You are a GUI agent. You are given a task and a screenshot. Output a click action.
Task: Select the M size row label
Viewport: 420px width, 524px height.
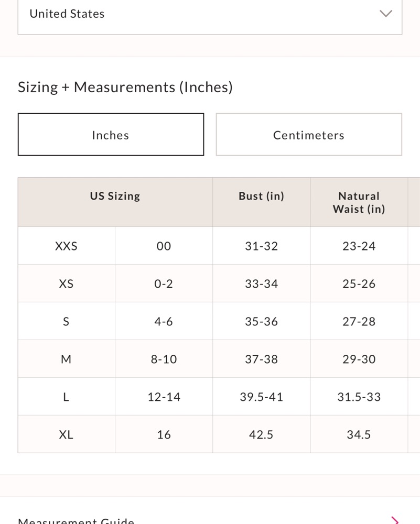click(66, 359)
